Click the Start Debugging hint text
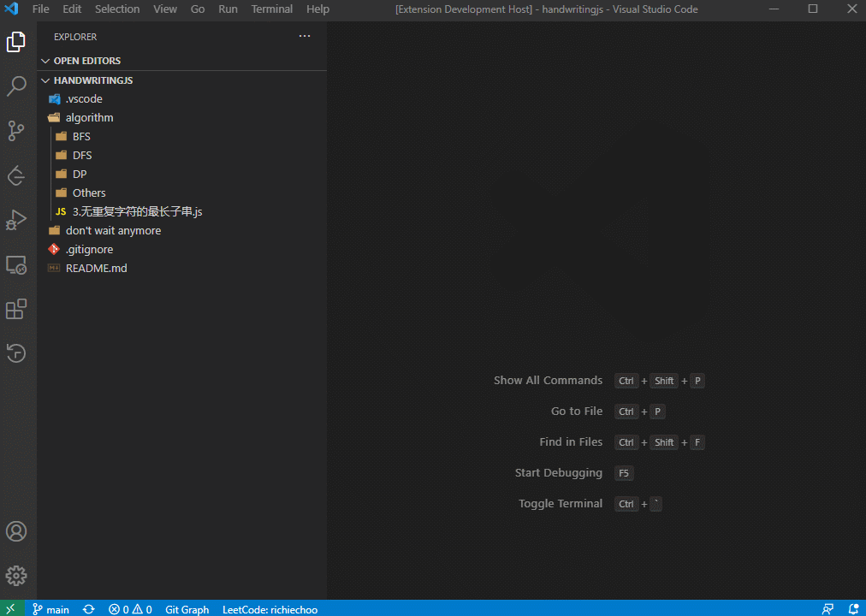This screenshot has width=866, height=616. tap(559, 473)
